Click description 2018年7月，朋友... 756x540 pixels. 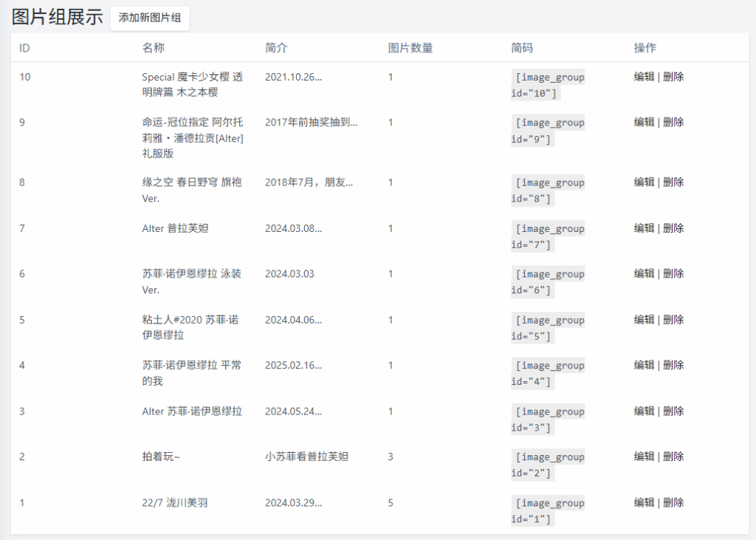click(309, 182)
